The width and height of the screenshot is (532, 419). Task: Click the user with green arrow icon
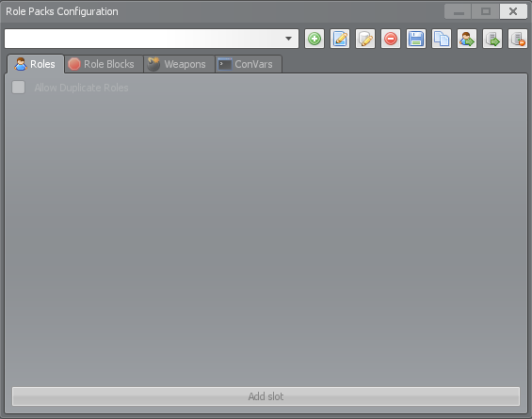click(x=467, y=39)
